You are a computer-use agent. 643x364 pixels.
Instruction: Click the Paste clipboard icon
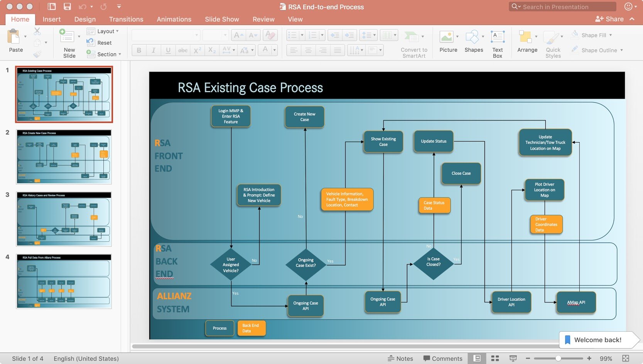click(14, 37)
